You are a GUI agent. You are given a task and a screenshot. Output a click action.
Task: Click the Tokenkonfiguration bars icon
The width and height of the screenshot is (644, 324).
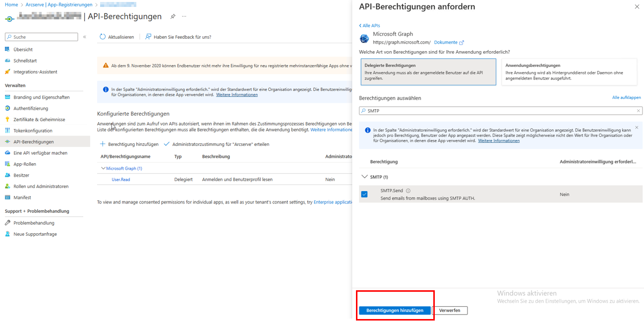click(x=7, y=130)
